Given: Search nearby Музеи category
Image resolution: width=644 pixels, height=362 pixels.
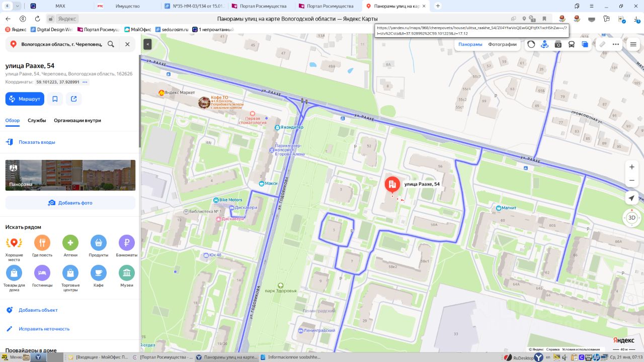Looking at the screenshot, I should (x=127, y=277).
